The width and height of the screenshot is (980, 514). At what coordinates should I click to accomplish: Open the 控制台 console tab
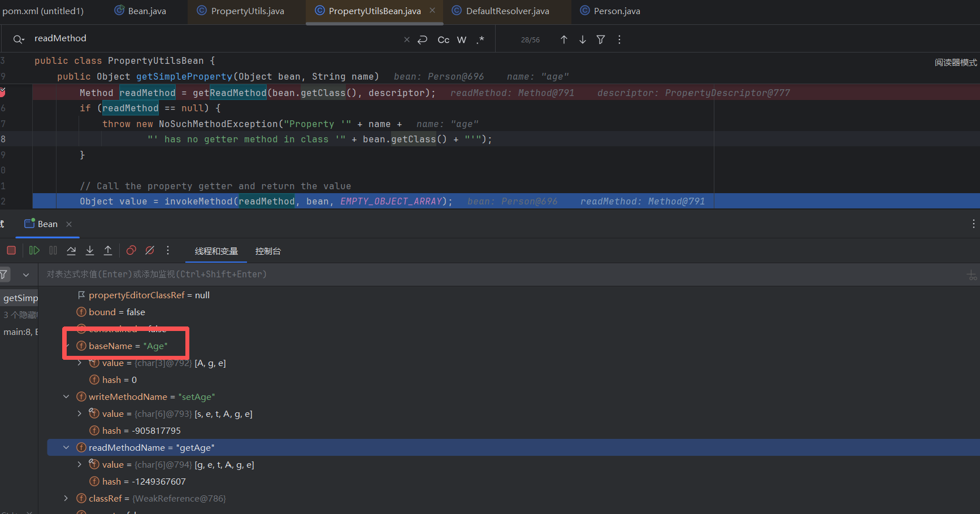coord(268,251)
